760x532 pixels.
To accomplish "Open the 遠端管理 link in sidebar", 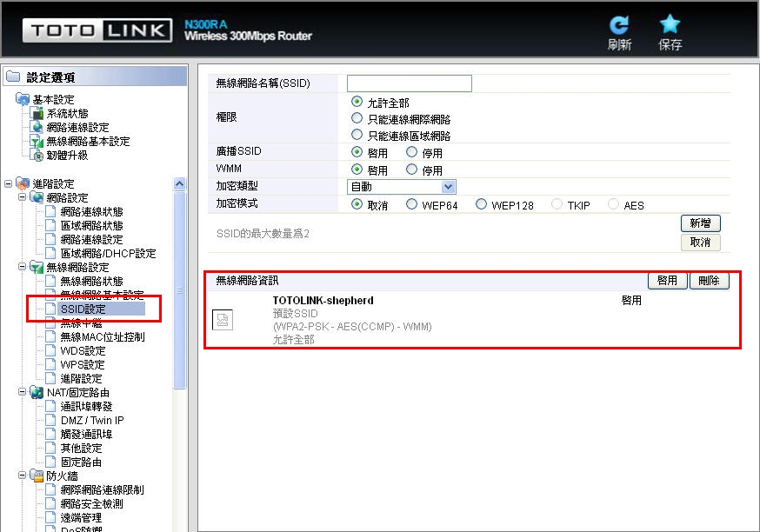I will (x=81, y=518).
